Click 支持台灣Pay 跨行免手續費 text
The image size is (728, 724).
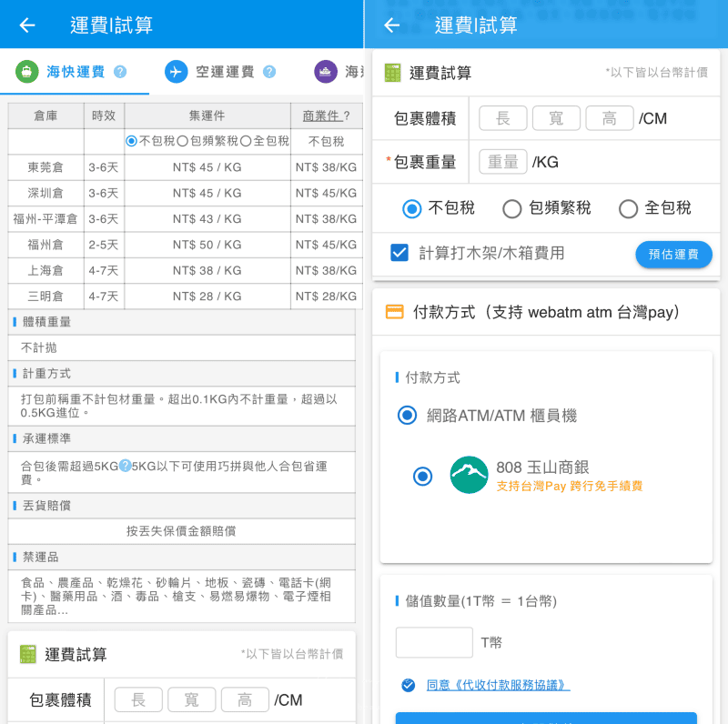click(570, 486)
